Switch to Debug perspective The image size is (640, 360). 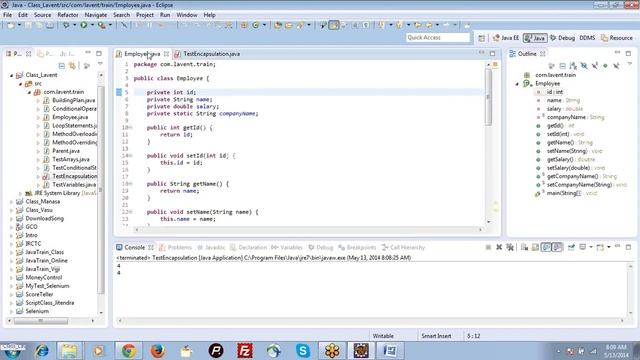[x=562, y=38]
